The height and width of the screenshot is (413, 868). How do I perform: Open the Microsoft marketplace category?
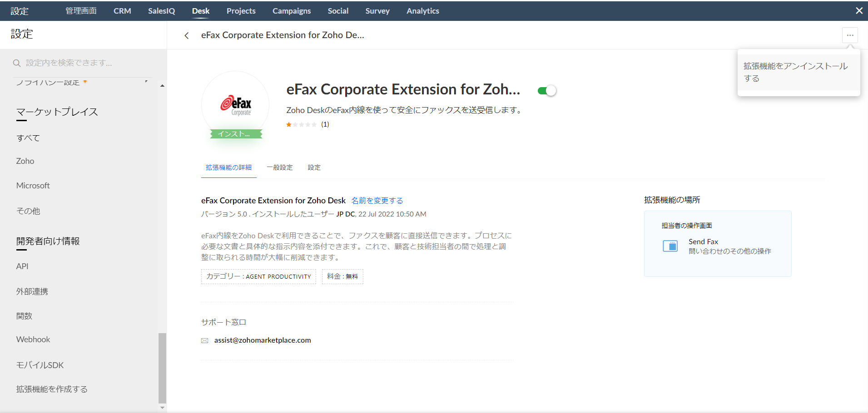click(x=33, y=186)
